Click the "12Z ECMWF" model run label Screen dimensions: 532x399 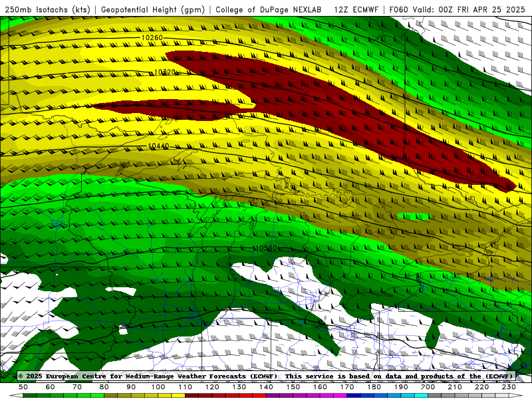pos(356,10)
